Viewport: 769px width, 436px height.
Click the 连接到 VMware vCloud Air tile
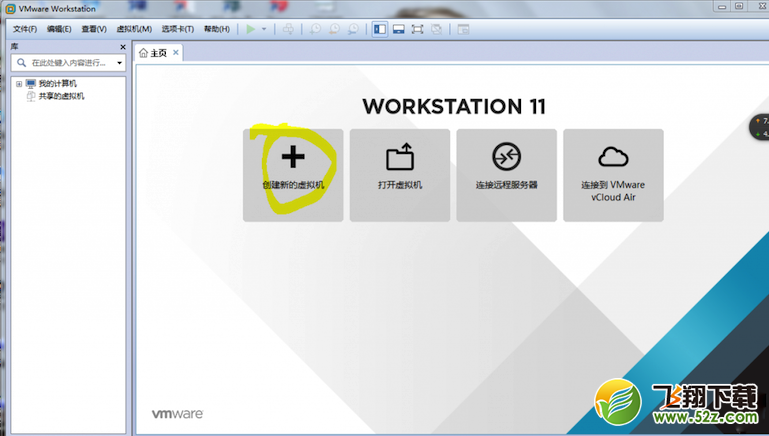pos(614,175)
